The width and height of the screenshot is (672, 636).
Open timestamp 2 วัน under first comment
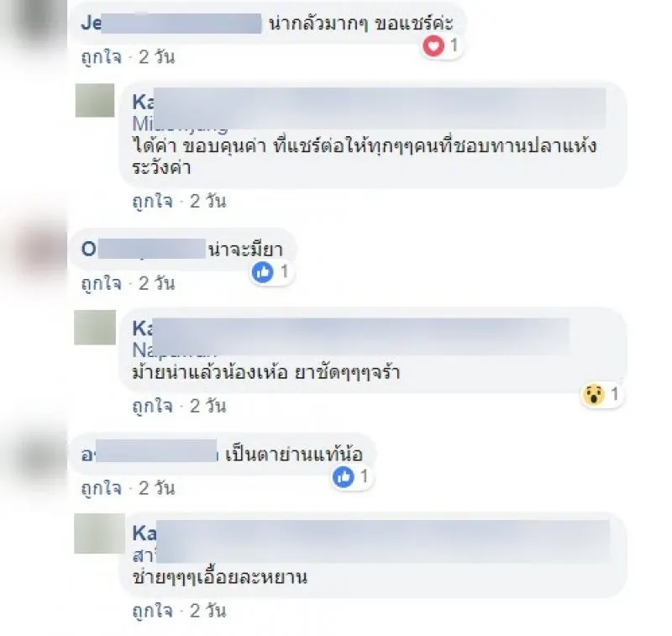pyautogui.click(x=157, y=57)
